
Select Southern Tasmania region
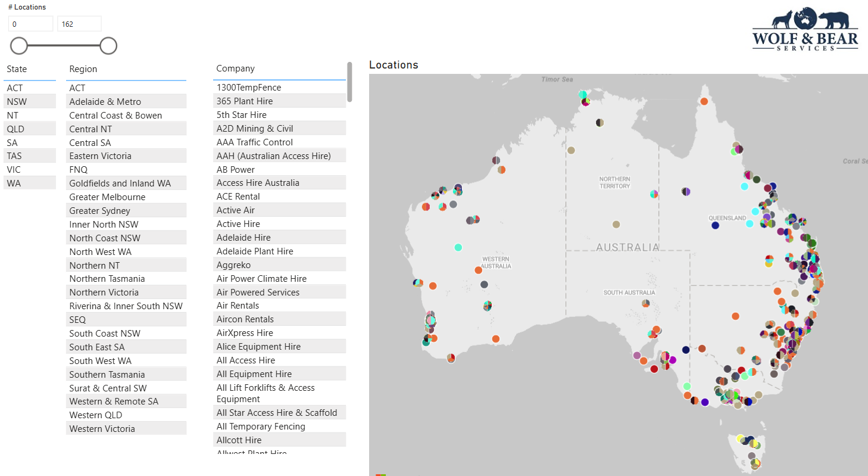click(x=126, y=375)
